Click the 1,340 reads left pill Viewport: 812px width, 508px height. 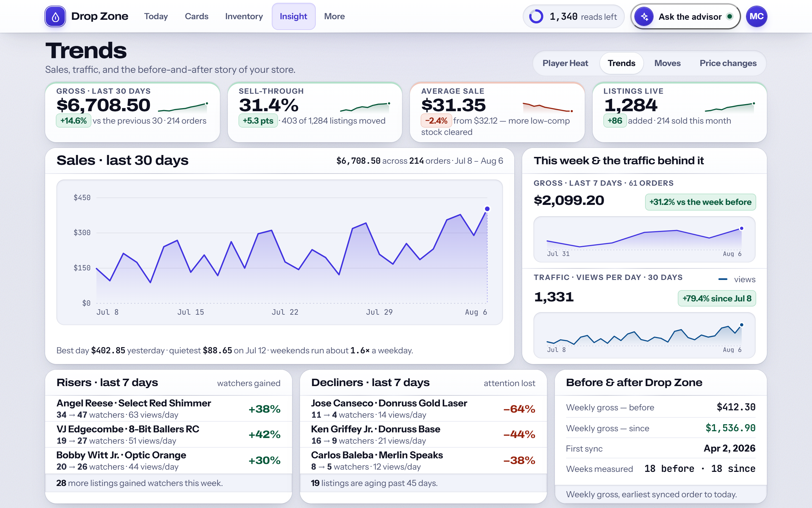pyautogui.click(x=573, y=16)
